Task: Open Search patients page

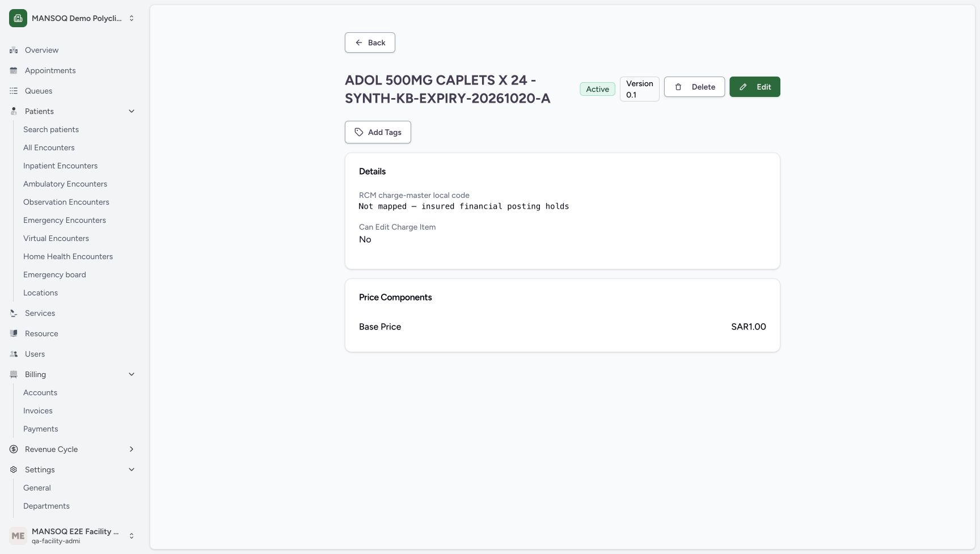Action: (51, 129)
